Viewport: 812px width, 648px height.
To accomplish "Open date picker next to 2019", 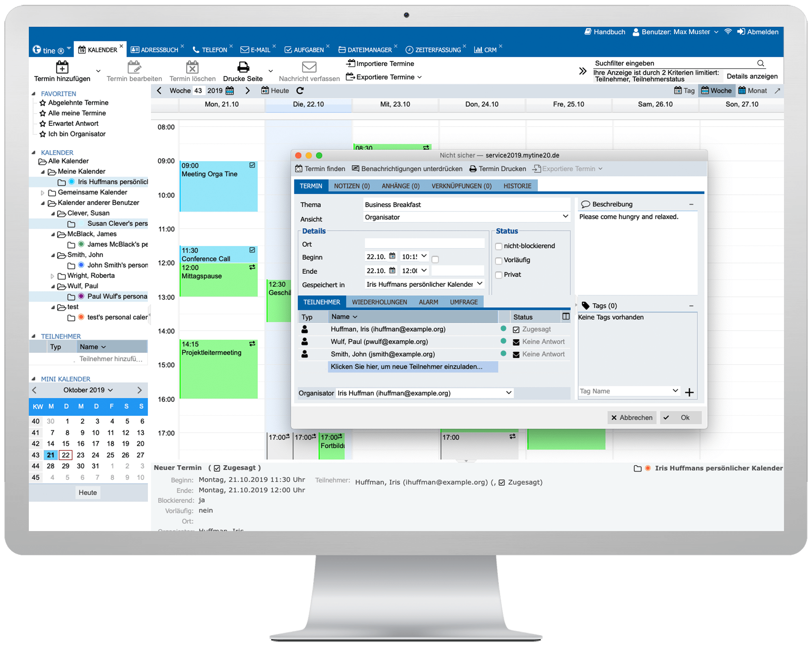I will point(230,91).
